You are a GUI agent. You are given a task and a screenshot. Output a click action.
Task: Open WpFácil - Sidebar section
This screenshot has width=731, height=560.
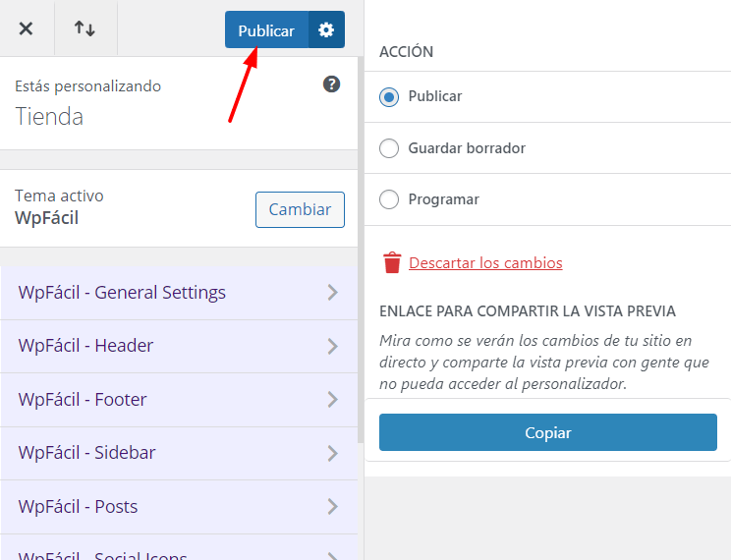[x=179, y=453]
